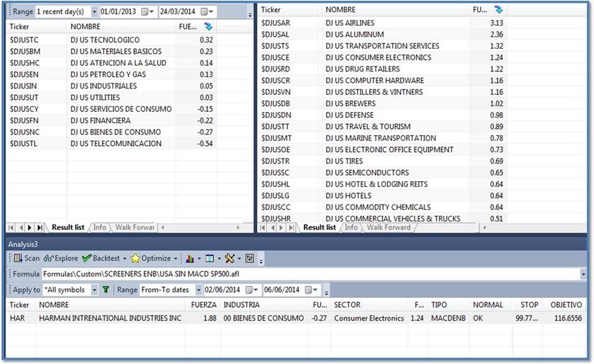The height and width of the screenshot is (364, 594).
Task: Run Scan in Analysis3 toolbar
Action: point(26,258)
